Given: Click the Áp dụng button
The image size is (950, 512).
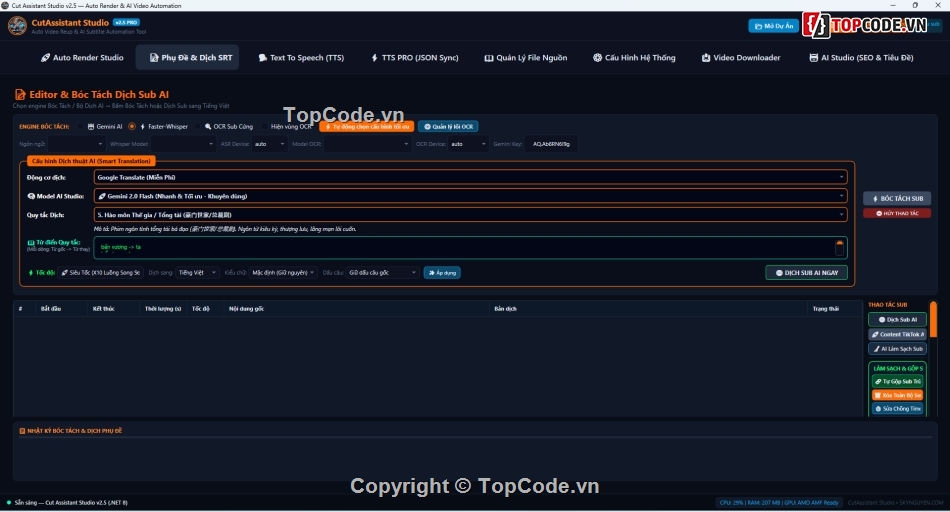Looking at the screenshot, I should 442,273.
